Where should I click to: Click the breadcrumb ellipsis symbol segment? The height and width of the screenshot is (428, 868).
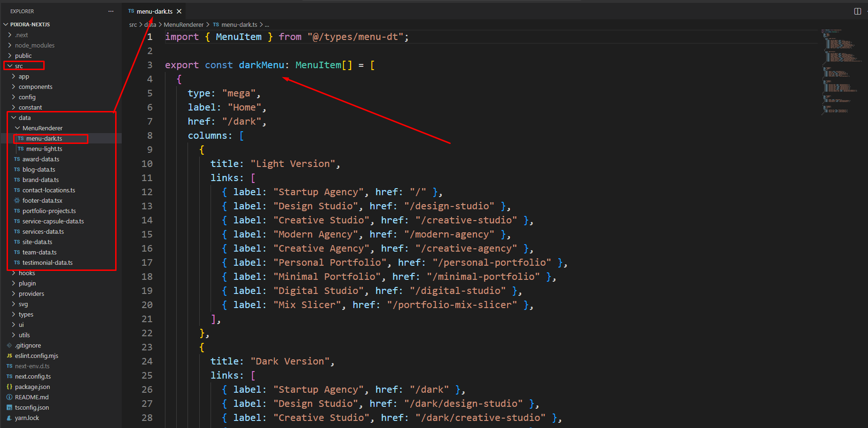point(267,24)
